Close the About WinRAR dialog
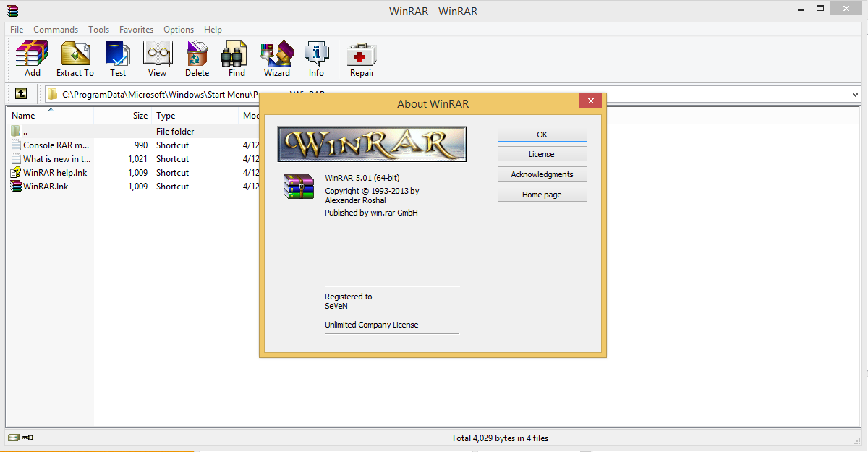This screenshot has height=452, width=868. point(591,101)
